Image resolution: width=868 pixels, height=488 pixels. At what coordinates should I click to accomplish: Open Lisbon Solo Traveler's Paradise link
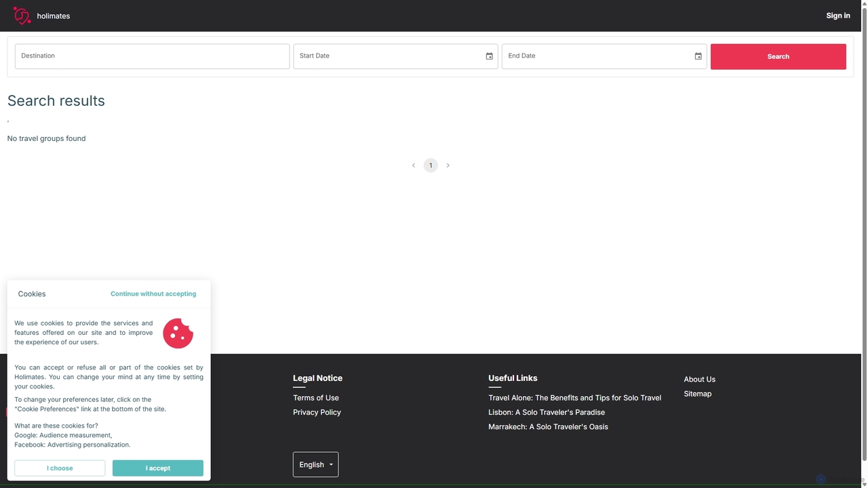point(547,412)
